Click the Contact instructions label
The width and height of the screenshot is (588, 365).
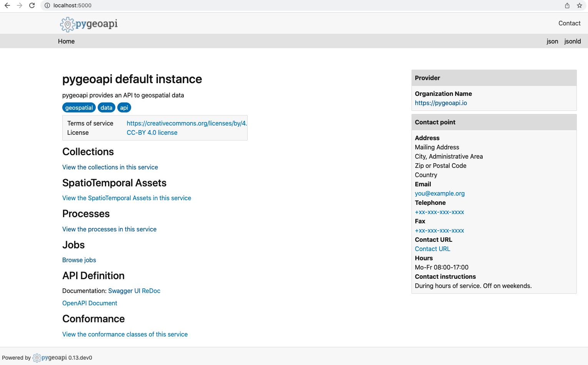click(445, 276)
